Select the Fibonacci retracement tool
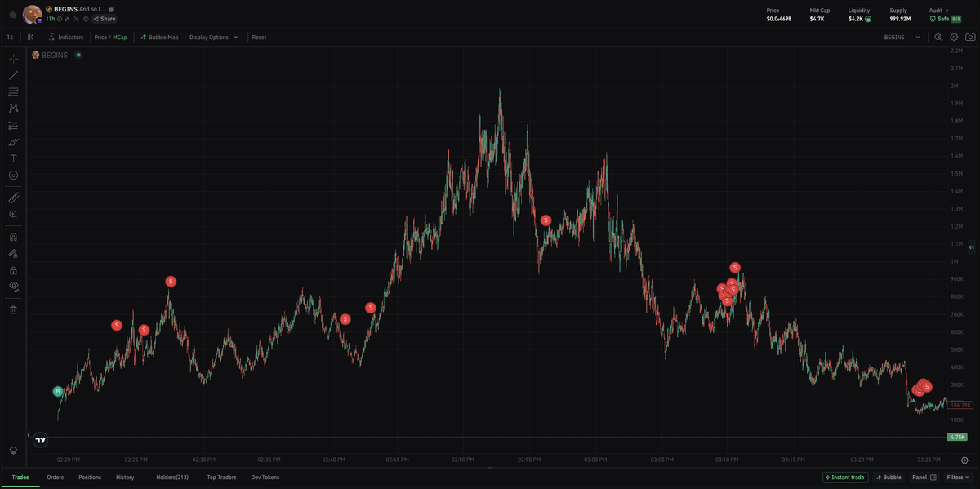Image resolution: width=980 pixels, height=489 pixels. pyautogui.click(x=13, y=91)
